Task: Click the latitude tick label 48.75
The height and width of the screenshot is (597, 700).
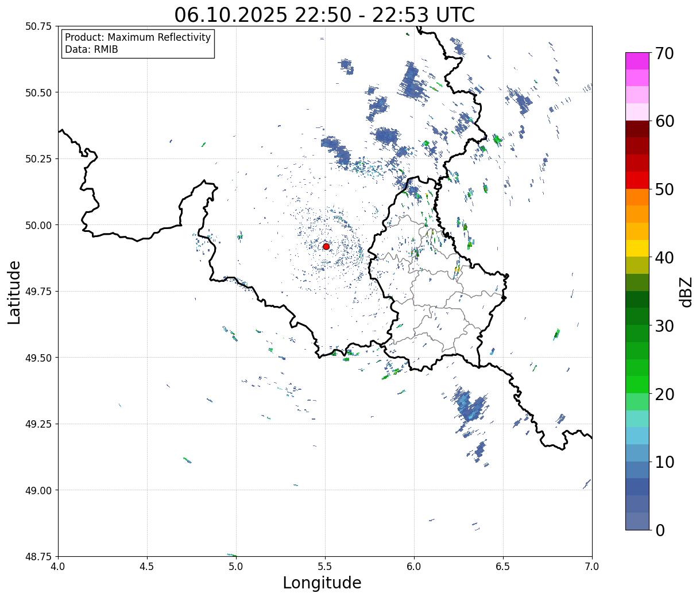Action: 38,556
